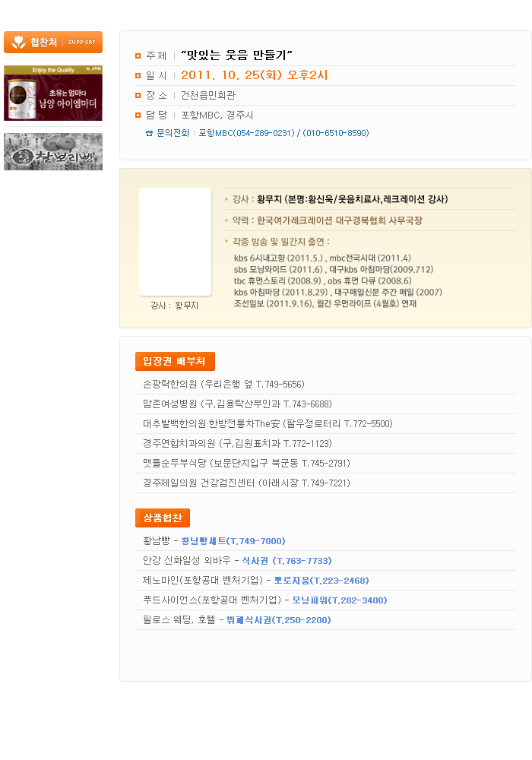
Task: Select the 입장권 배부처 heading label
Action: point(175,361)
